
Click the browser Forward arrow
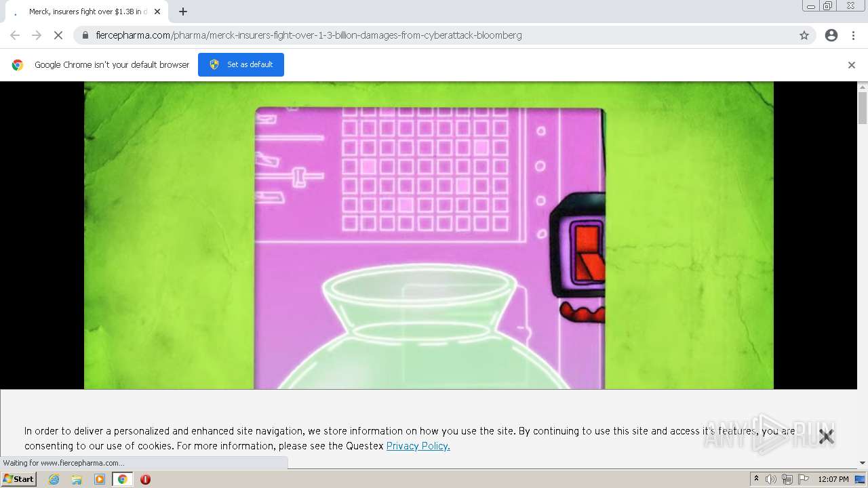point(37,35)
